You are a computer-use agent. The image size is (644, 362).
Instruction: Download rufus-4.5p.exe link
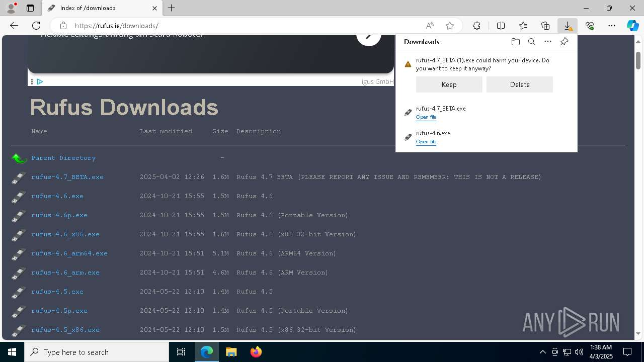[x=59, y=311]
